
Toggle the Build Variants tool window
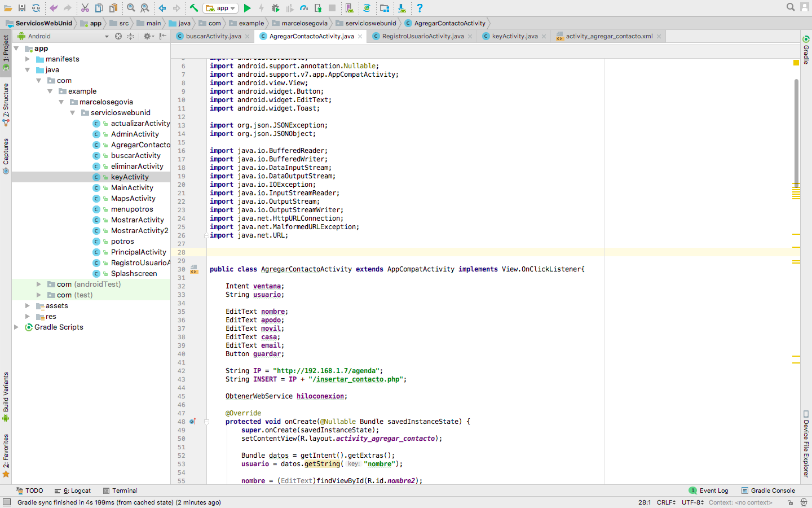(6, 397)
